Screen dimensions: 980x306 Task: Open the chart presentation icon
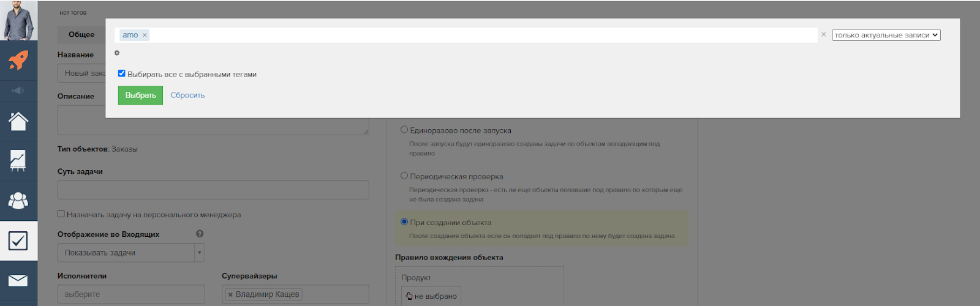click(x=18, y=161)
